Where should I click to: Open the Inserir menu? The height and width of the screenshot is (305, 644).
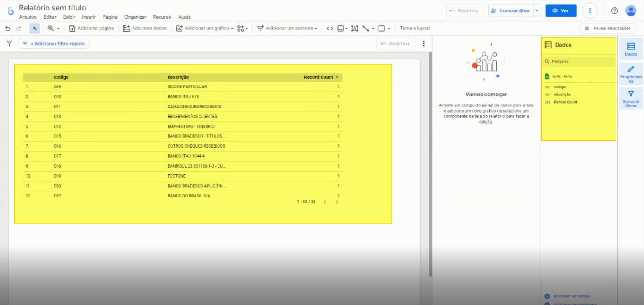coord(89,17)
